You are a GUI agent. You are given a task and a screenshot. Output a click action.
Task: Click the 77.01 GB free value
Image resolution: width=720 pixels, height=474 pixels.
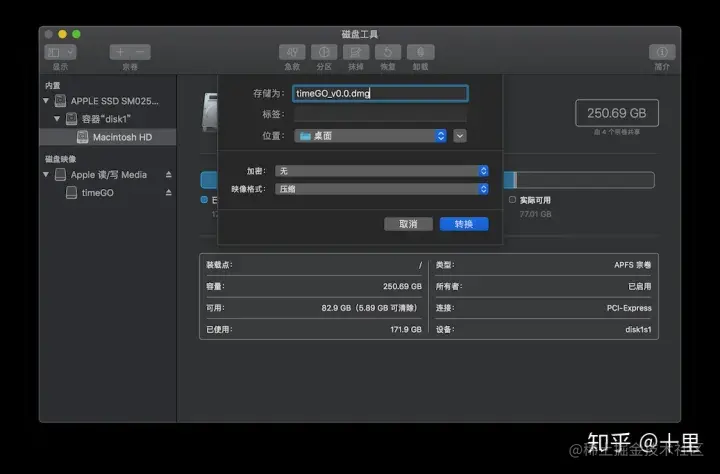(x=535, y=214)
